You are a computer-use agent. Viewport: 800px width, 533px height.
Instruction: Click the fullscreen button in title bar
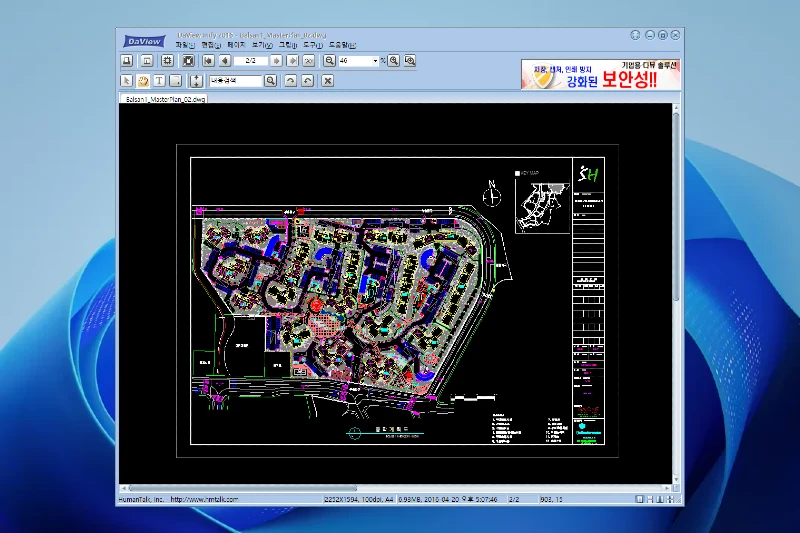(635, 35)
